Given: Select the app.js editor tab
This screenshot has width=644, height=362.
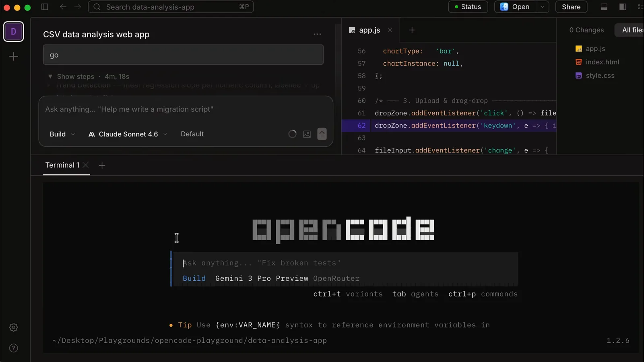Looking at the screenshot, I should click(x=370, y=30).
